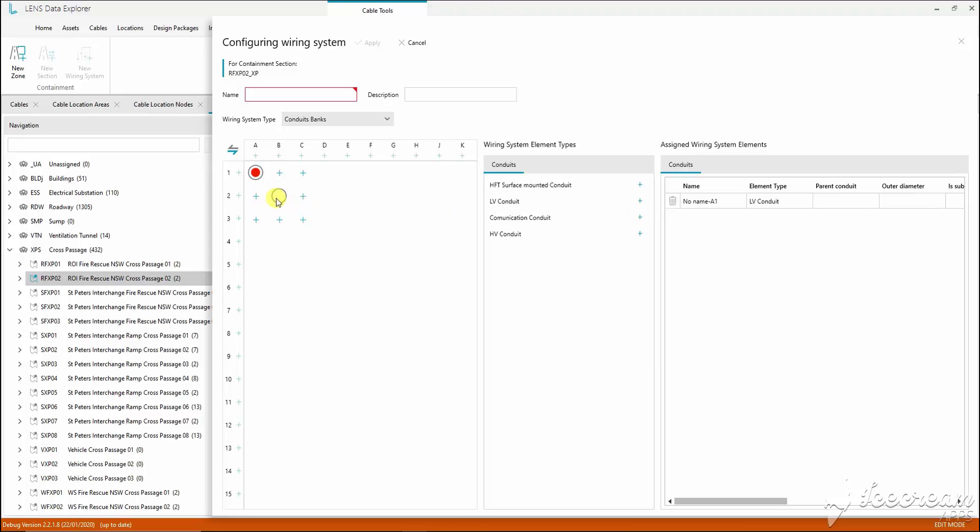Click the assigned elements horizontal scrollbar

point(730,501)
